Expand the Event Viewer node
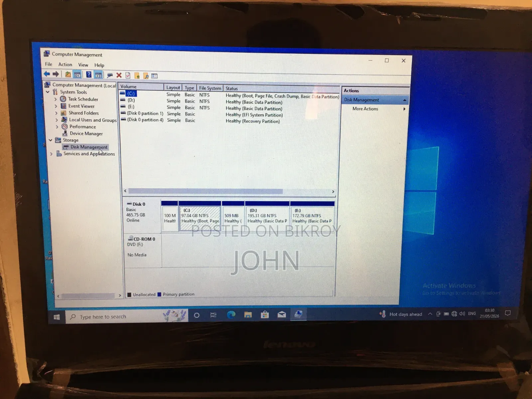Viewport: 532px width, 399px height. point(56,106)
